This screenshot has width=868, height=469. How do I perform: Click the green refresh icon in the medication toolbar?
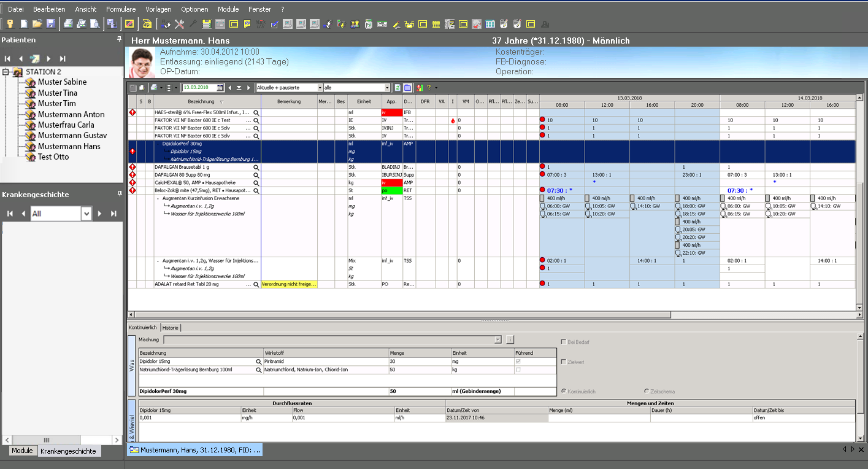click(398, 88)
